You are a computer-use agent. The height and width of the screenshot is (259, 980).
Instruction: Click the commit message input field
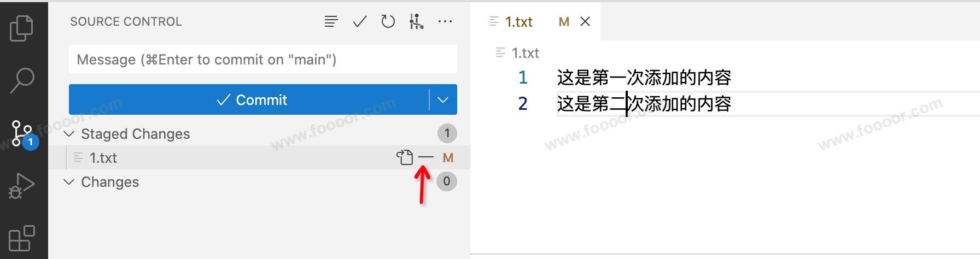click(x=263, y=59)
